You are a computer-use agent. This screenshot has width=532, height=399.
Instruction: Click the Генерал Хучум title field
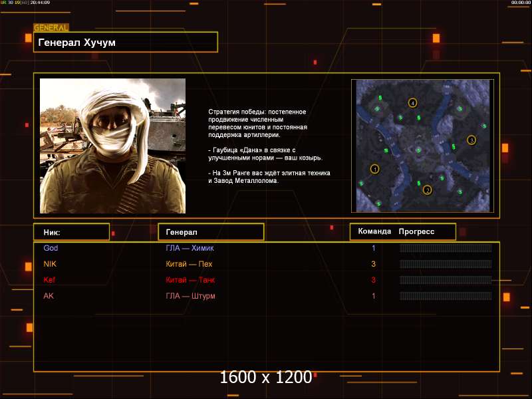(126, 42)
